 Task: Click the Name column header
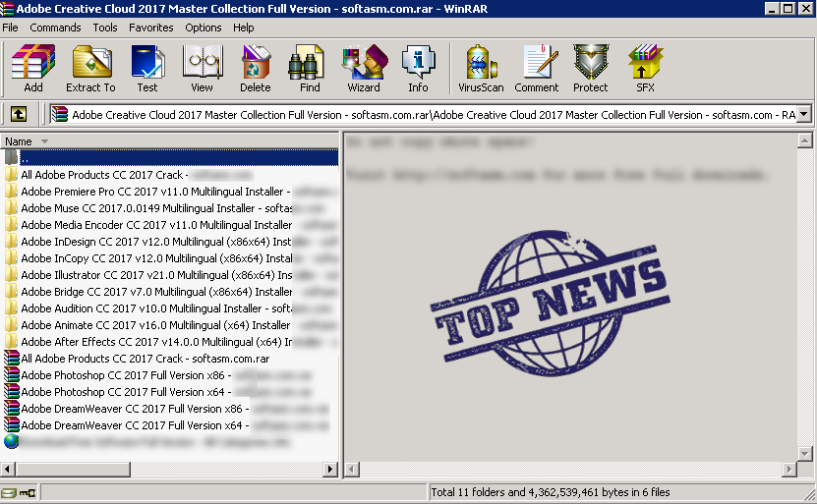point(169,141)
